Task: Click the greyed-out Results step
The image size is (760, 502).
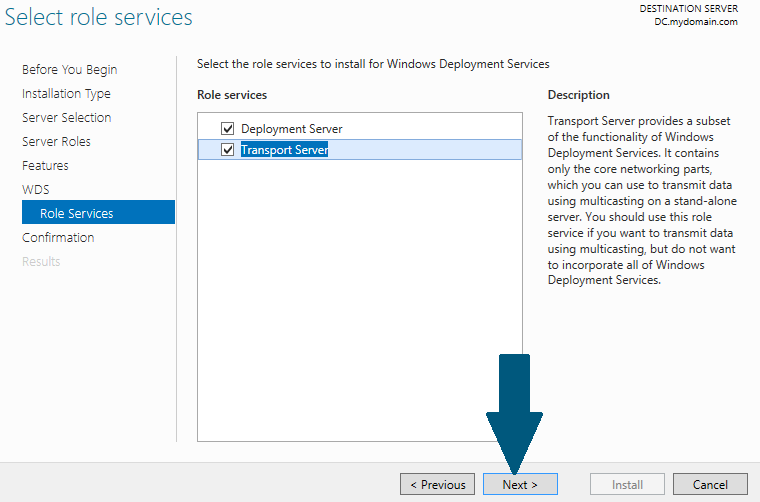Action: click(41, 262)
